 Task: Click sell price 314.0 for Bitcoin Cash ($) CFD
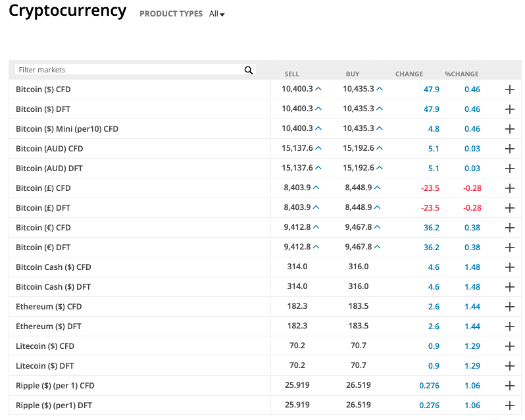tap(297, 267)
